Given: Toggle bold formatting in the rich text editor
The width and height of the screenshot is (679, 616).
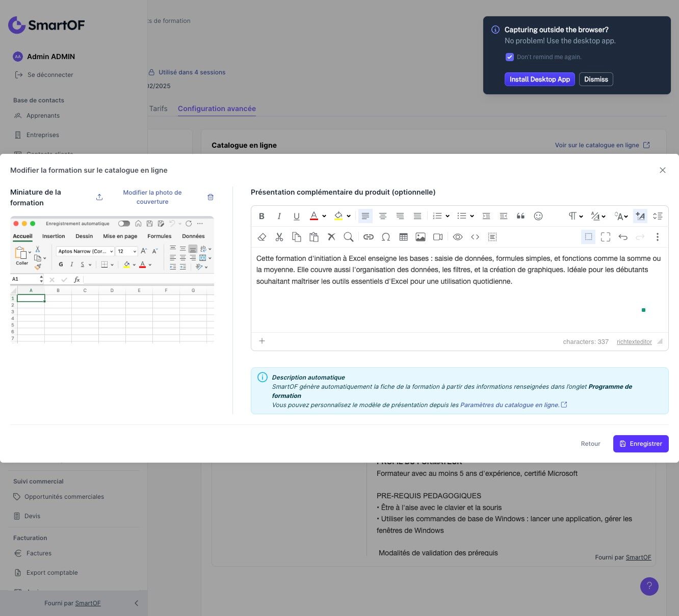Looking at the screenshot, I should pos(262,216).
